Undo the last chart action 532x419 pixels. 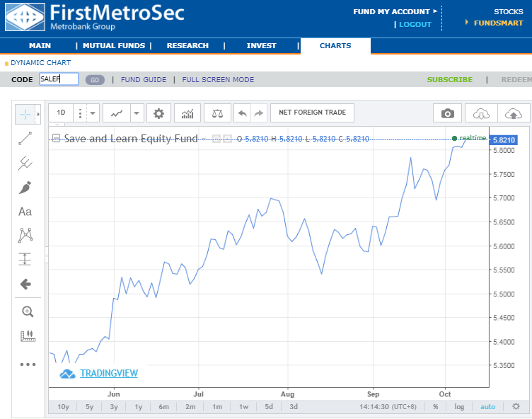tap(242, 113)
